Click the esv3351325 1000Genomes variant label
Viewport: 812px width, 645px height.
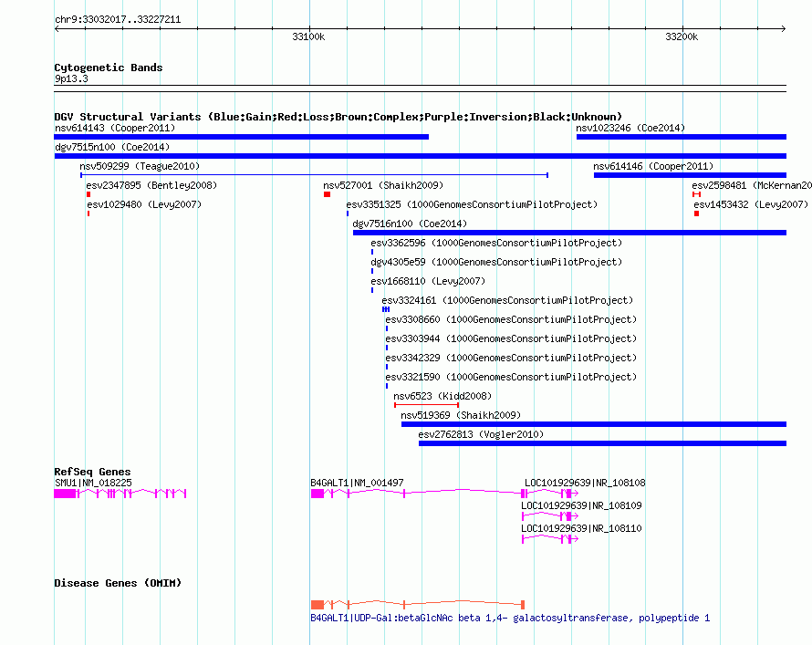click(x=472, y=204)
